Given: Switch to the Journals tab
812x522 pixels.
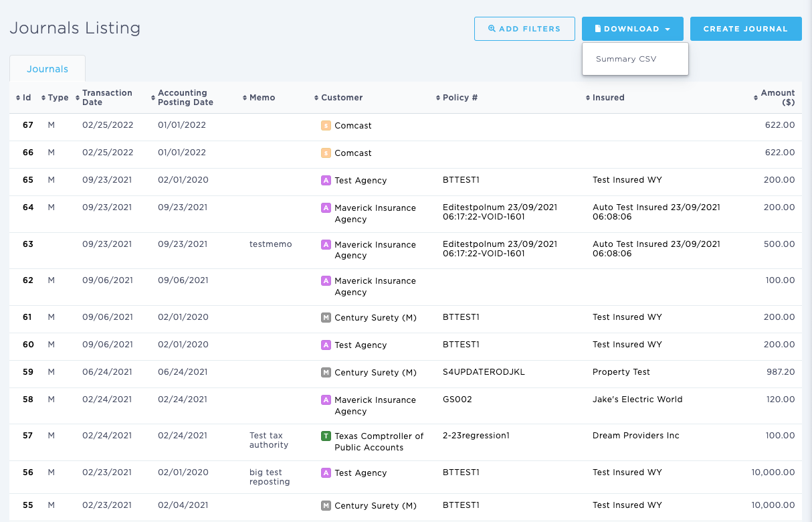Looking at the screenshot, I should (x=47, y=68).
